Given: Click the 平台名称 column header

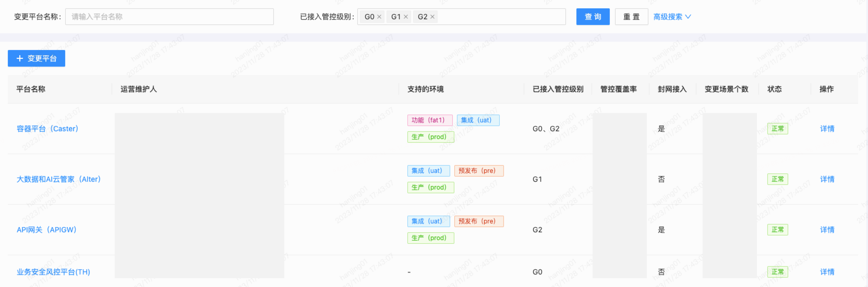Looking at the screenshot, I should 31,89.
